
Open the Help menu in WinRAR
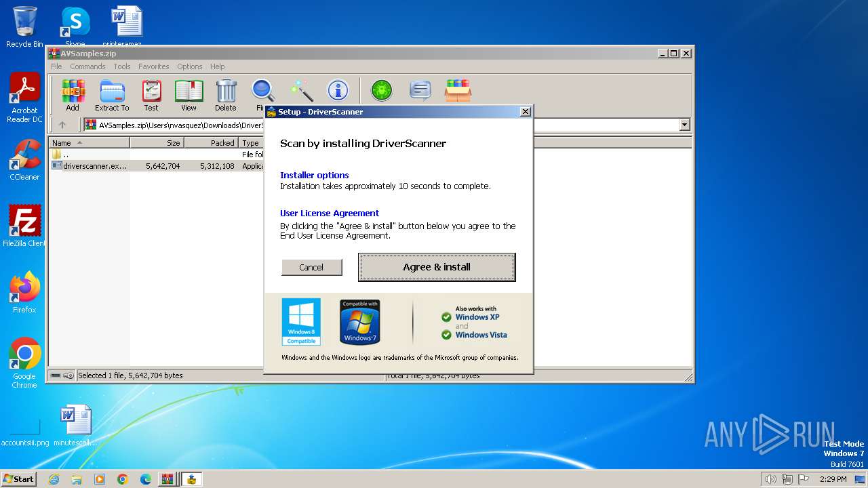coord(217,66)
